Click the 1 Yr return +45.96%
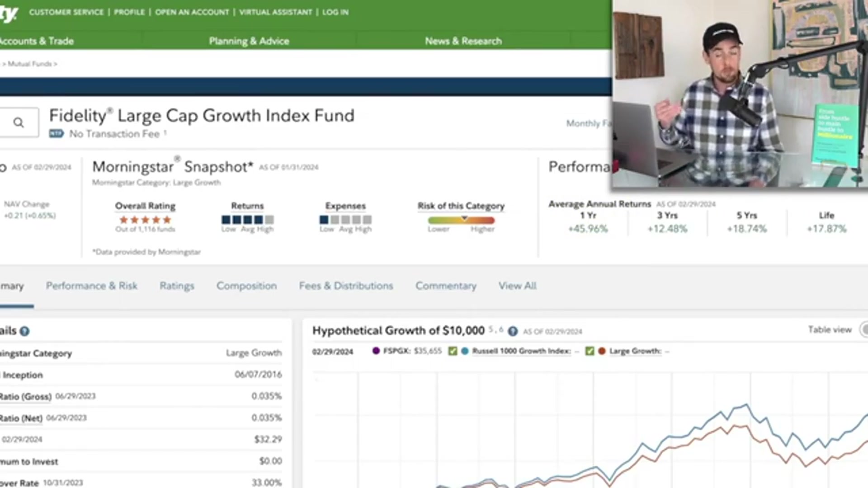The width and height of the screenshot is (868, 488). coord(588,229)
